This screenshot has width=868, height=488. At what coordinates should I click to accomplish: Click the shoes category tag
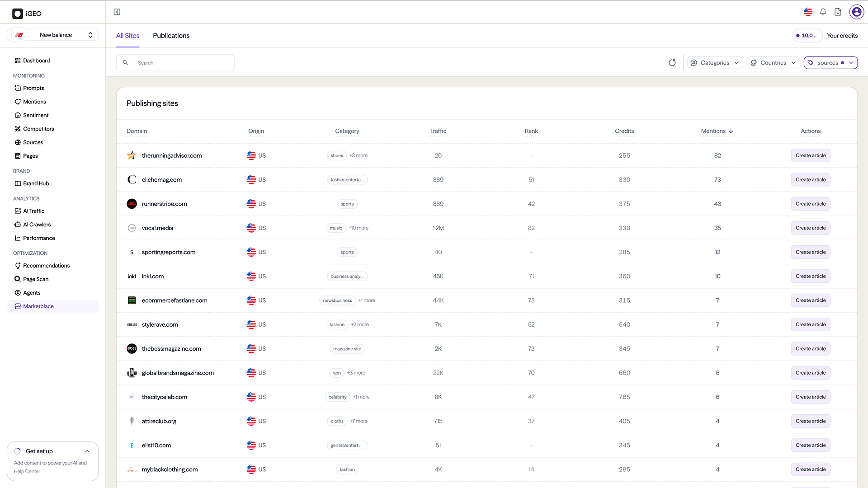[337, 155]
